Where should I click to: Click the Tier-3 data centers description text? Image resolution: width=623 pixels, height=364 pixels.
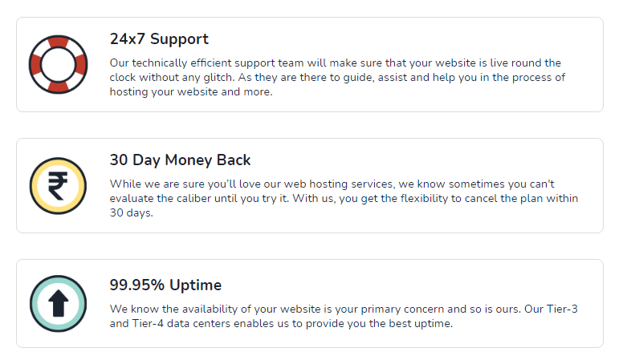coord(344,316)
